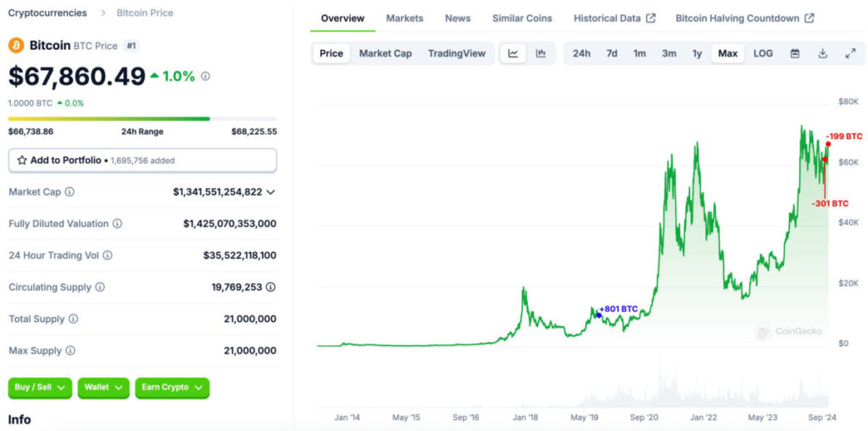
Task: Toggle the LOG scale option
Action: pyautogui.click(x=763, y=53)
